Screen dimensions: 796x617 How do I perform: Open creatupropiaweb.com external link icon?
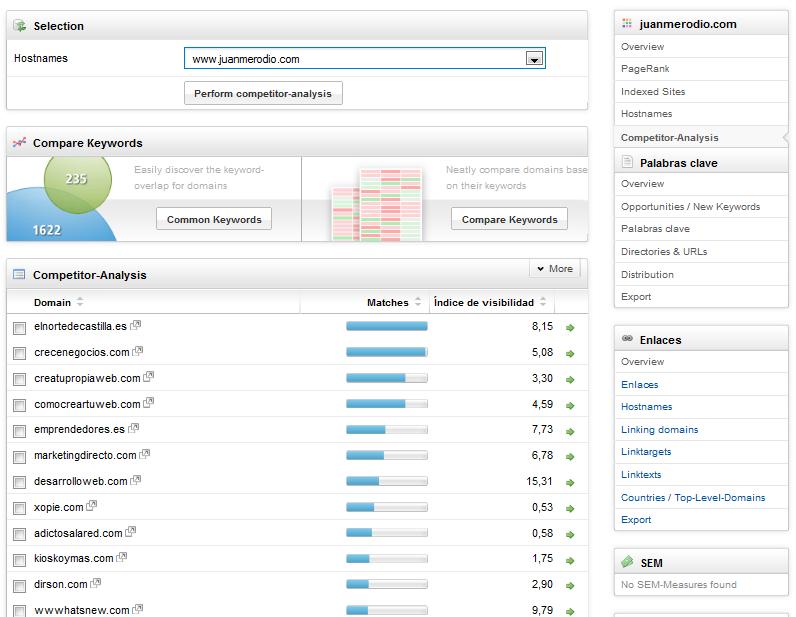pos(148,377)
